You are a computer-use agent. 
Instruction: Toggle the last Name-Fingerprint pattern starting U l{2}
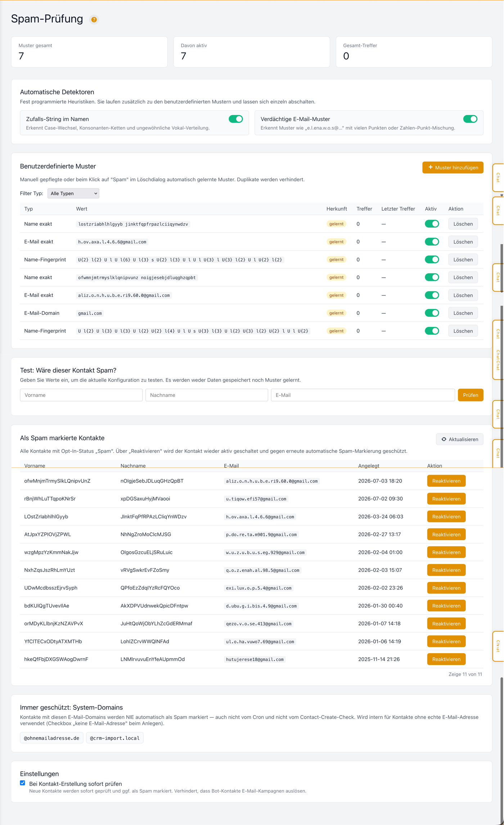point(432,331)
